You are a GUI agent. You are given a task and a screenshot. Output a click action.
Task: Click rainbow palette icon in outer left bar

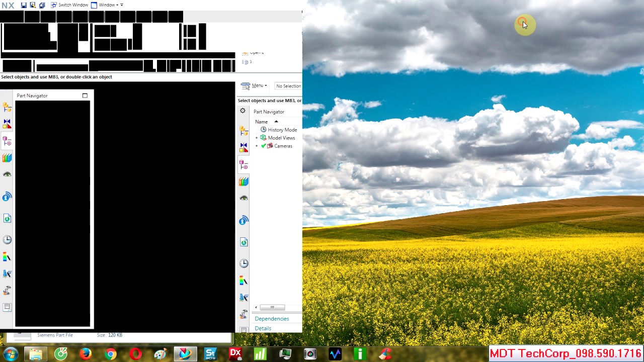tap(7, 257)
